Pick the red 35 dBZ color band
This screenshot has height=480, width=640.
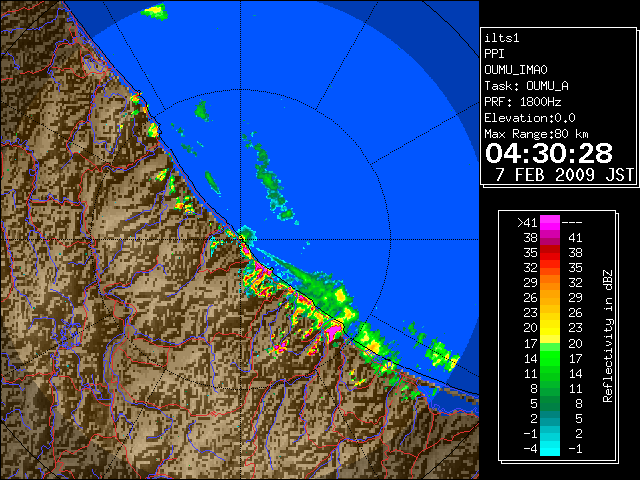coord(550,253)
